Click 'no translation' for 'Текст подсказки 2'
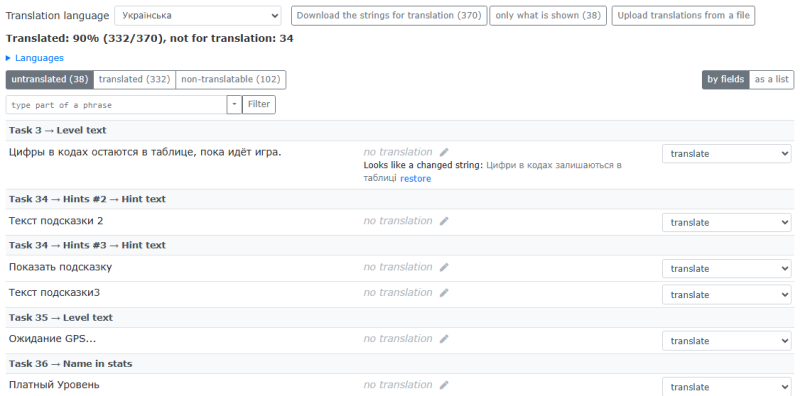Viewport: 800px width, 396px height. [x=397, y=221]
